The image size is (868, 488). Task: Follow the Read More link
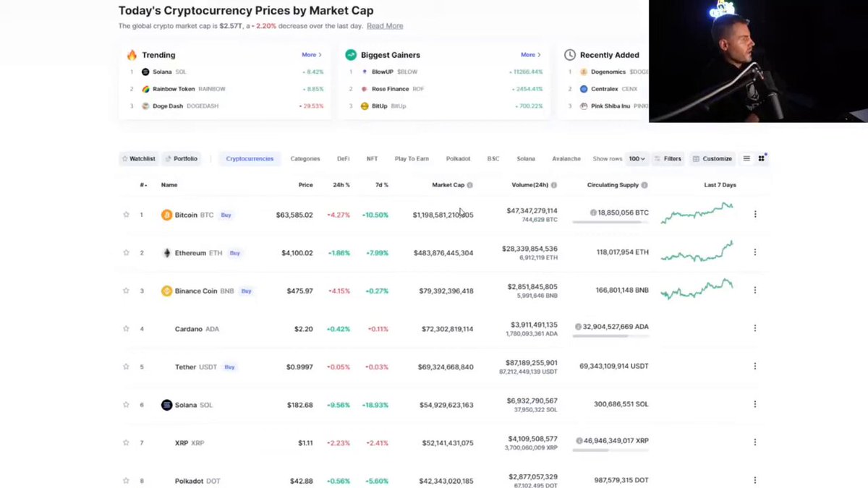pyautogui.click(x=385, y=26)
